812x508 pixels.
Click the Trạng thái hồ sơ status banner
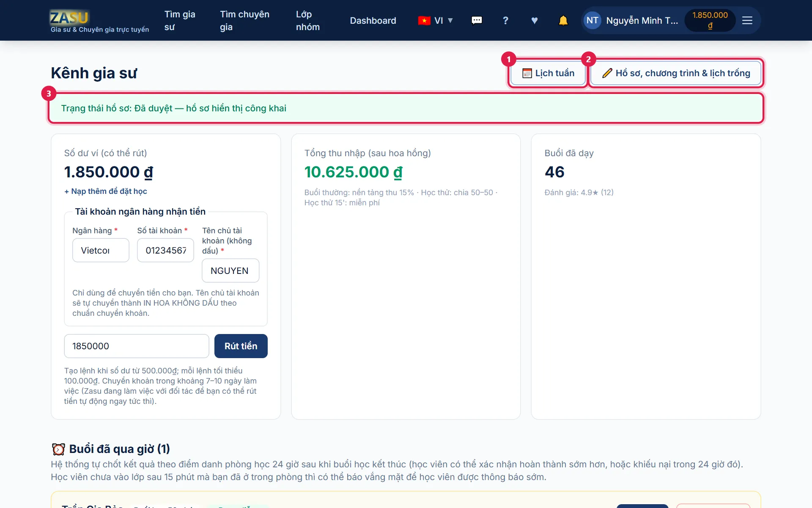tap(406, 108)
